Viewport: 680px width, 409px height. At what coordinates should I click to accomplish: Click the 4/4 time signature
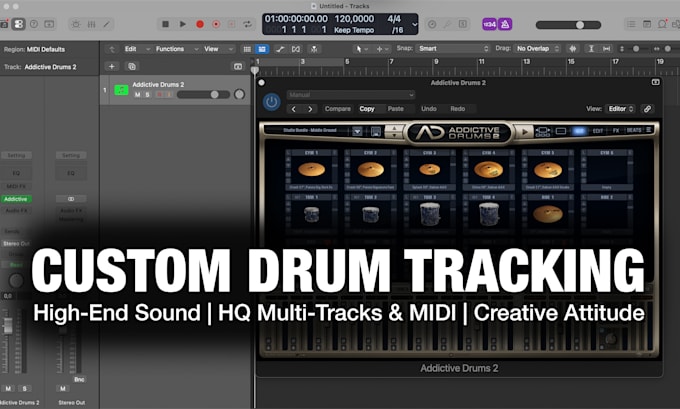tap(394, 19)
